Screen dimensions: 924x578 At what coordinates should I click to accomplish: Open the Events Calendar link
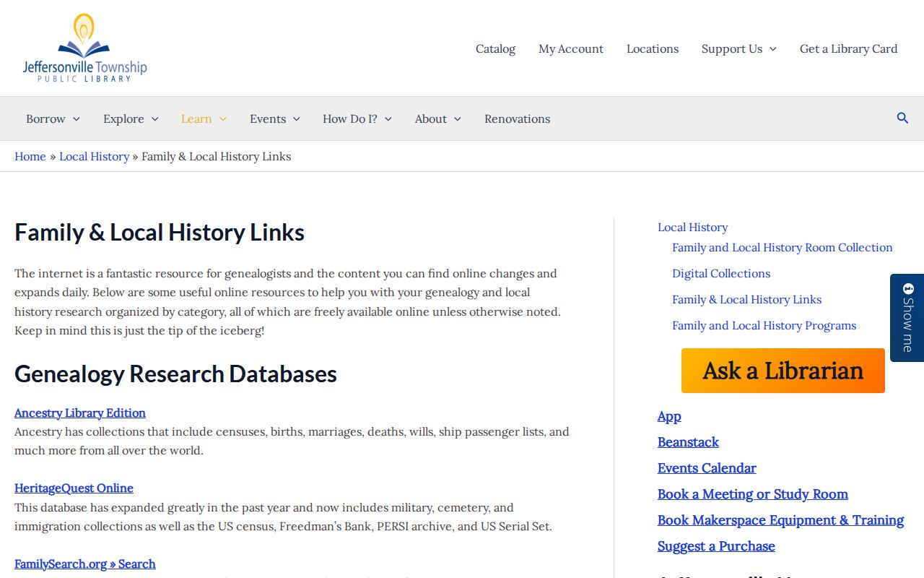[x=707, y=468]
